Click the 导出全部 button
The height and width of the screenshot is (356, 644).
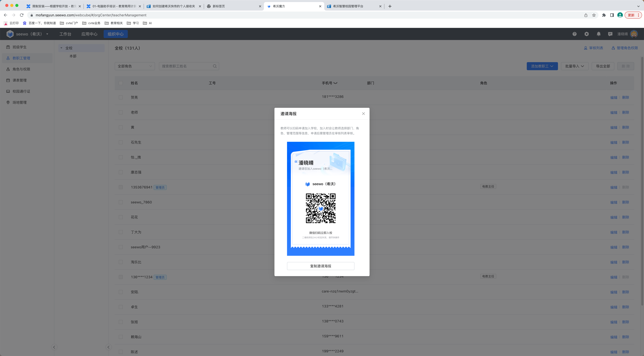(x=603, y=66)
